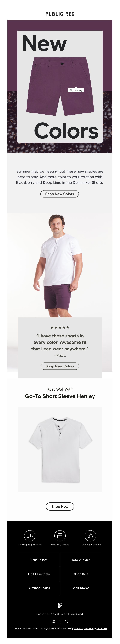Select the comfort guaranteed thumbs-up icon
Viewport: 120px width, 644px height.
click(90, 536)
